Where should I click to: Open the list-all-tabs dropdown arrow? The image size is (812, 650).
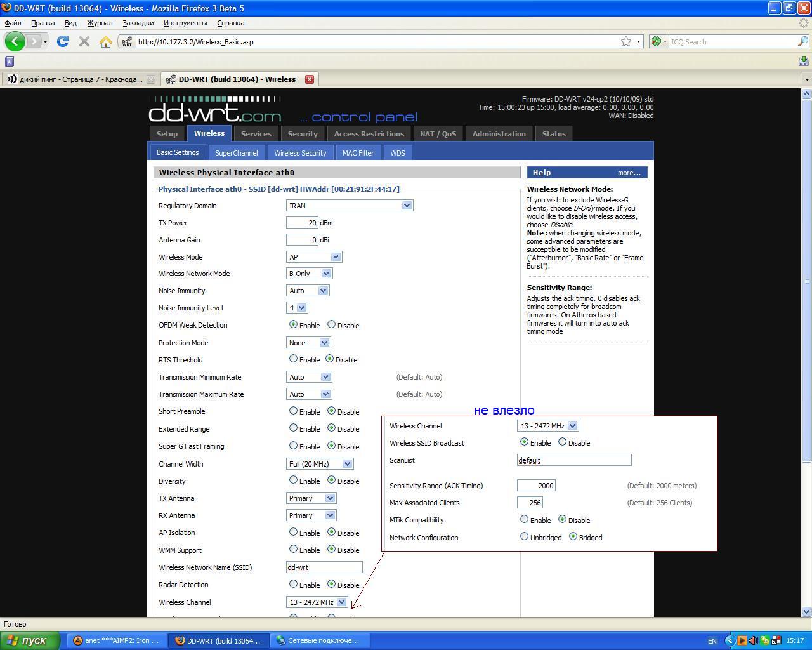tap(806, 80)
